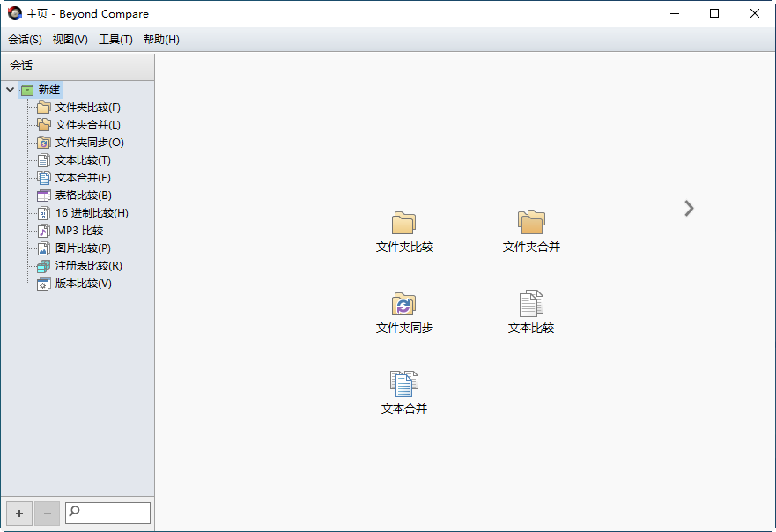Click the magnifier icon in search box
The height and width of the screenshot is (532, 776).
pyautogui.click(x=74, y=511)
